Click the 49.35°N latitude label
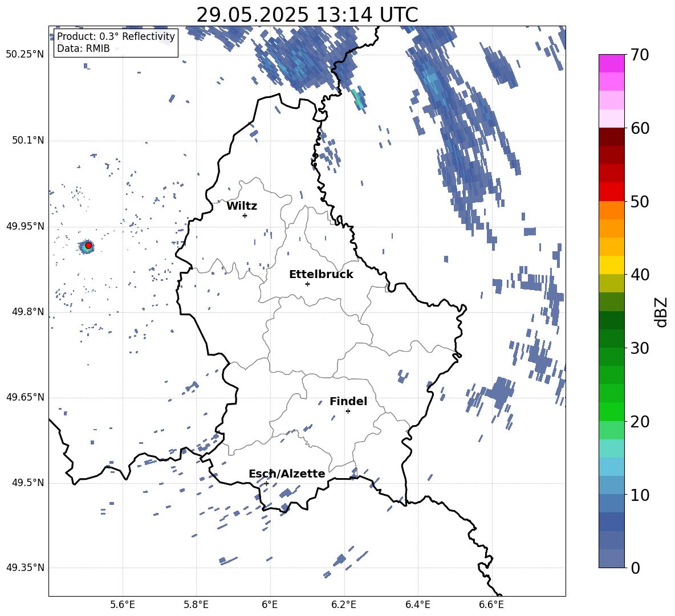 [25, 568]
